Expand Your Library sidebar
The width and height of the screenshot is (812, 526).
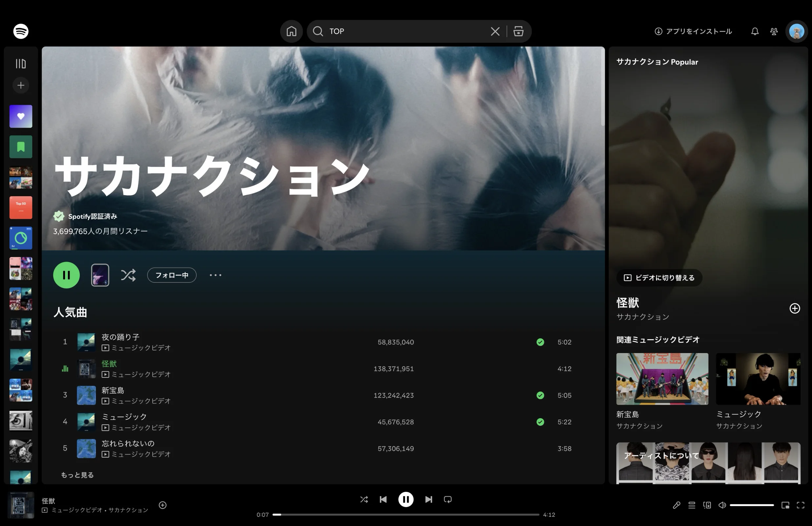[21, 63]
